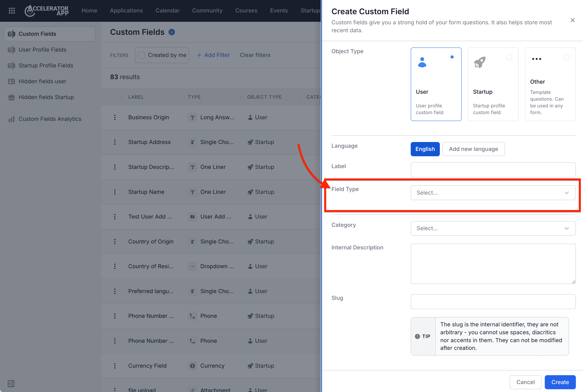This screenshot has width=583, height=392.
Task: Open row menu for Business Origin
Action: tap(115, 117)
